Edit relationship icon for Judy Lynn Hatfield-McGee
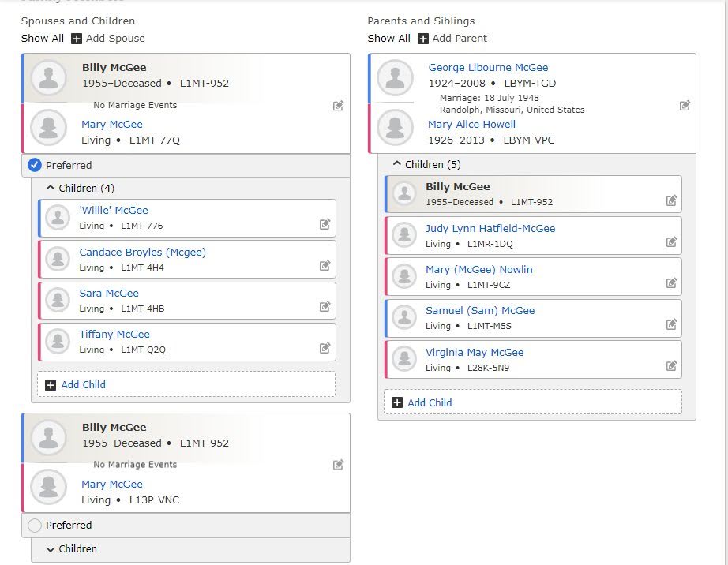Viewport: 728px width, 565px height. 671,241
